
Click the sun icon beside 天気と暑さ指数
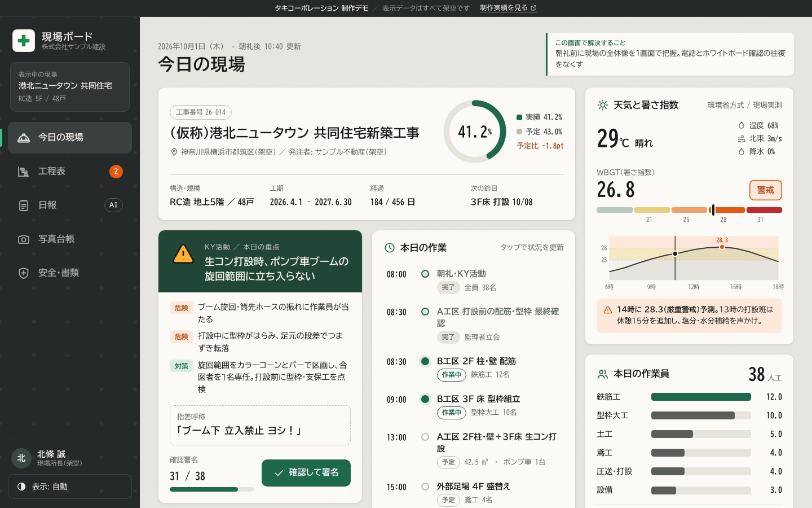pyautogui.click(x=603, y=105)
